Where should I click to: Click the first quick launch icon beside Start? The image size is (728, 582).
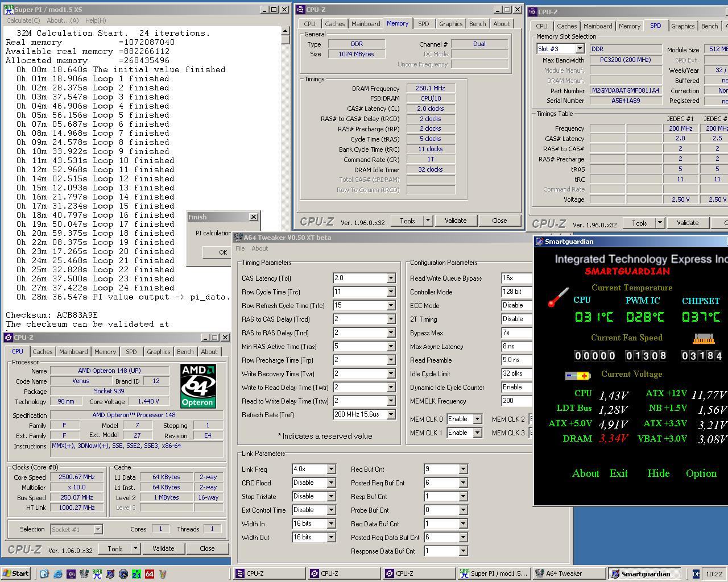(44, 574)
